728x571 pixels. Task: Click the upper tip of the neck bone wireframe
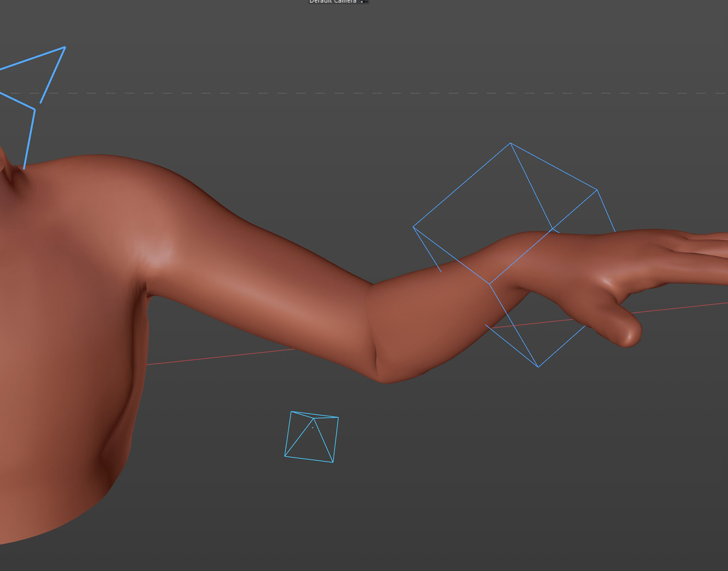click(65, 47)
